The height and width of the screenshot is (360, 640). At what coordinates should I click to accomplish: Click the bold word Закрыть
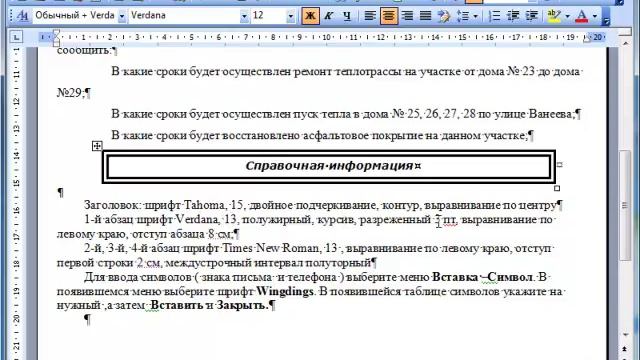pyautogui.click(x=242, y=305)
